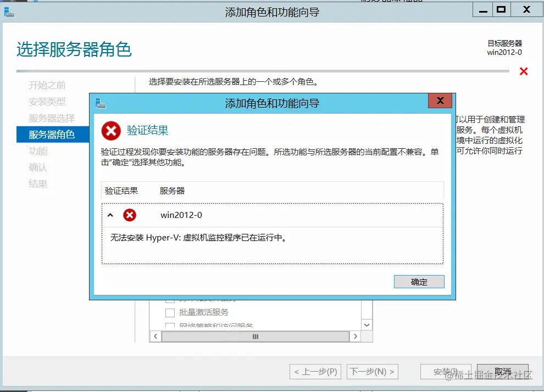
Task: Click the 确定 button in validation dialog
Action: tap(419, 282)
